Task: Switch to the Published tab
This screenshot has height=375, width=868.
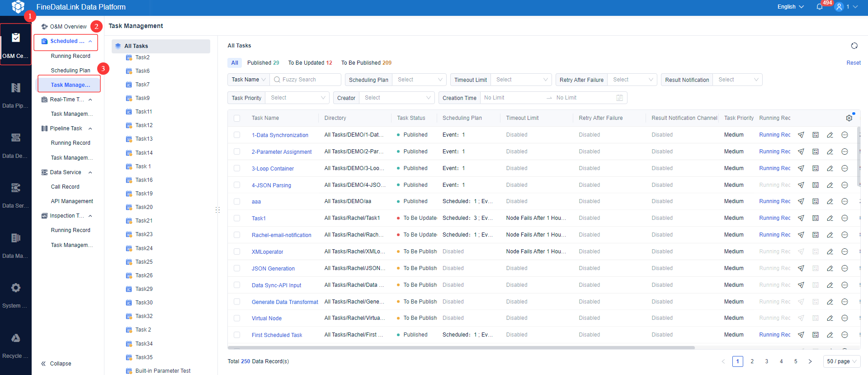Action: (263, 63)
